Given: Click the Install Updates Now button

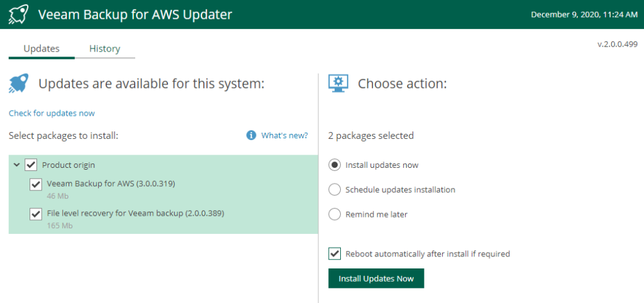Looking at the screenshot, I should tap(376, 278).
